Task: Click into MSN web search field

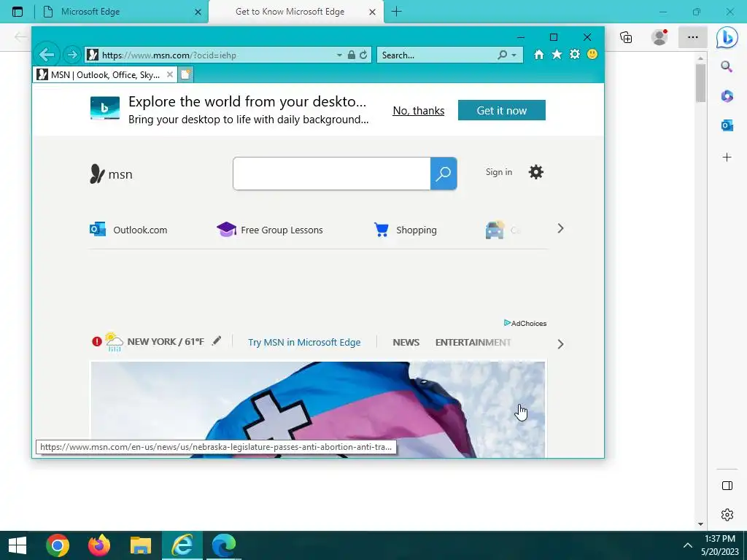Action: tap(332, 174)
